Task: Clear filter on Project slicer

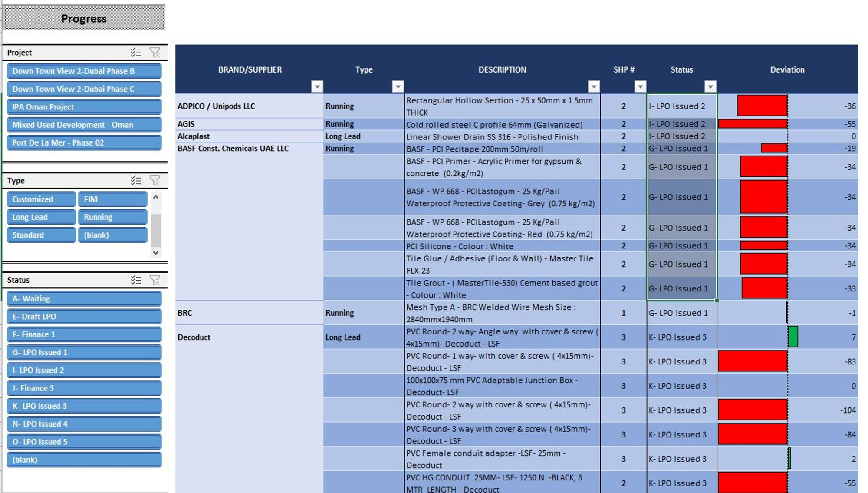Action: (155, 53)
